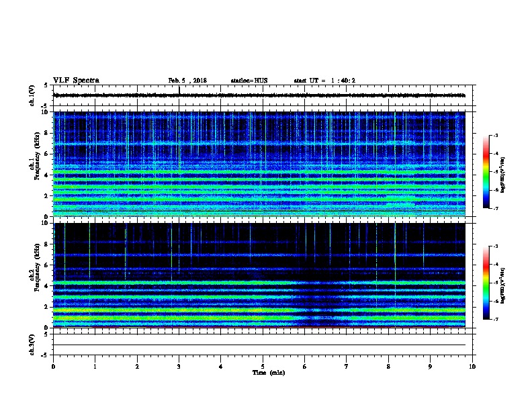Screen dimensions: 532x411
Task: Select the ch.2 "Frequency (kHz)" axis label
Action: (x=37, y=267)
